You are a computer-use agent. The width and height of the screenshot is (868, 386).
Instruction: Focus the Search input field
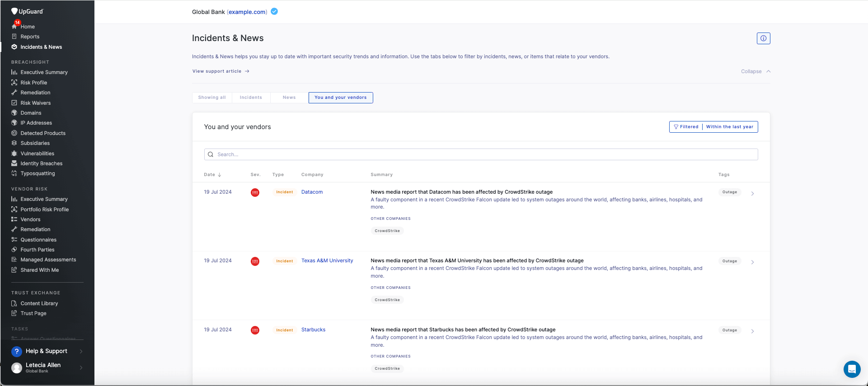[481, 154]
